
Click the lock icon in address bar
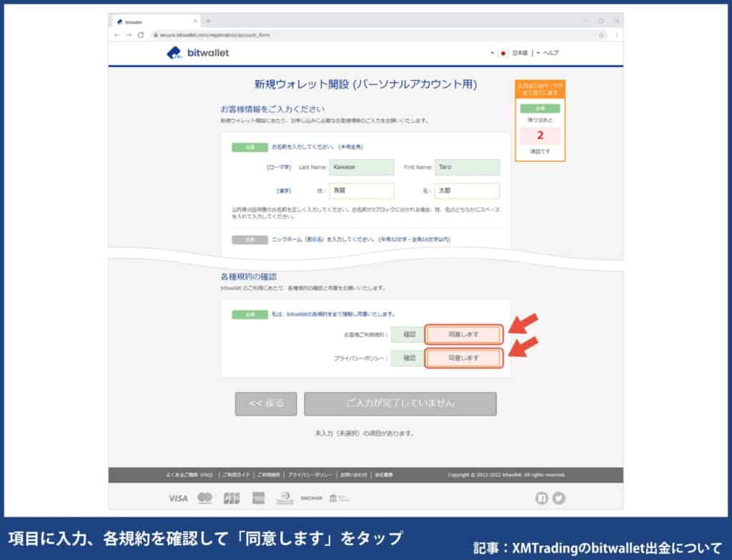point(156,35)
